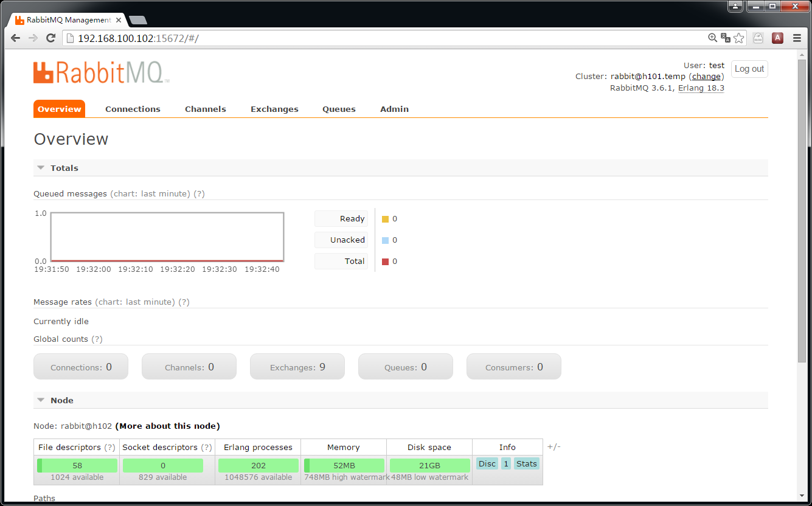The image size is (812, 506).
Task: Click the browser forward arrow
Action: tap(33, 38)
